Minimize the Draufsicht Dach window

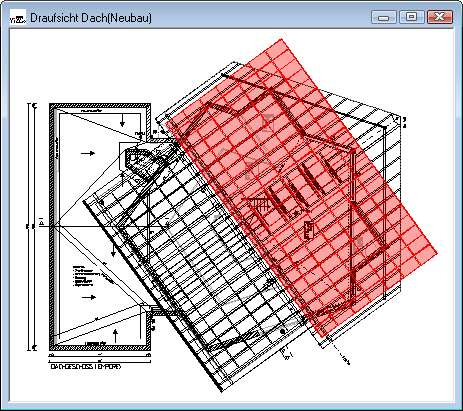(x=384, y=17)
